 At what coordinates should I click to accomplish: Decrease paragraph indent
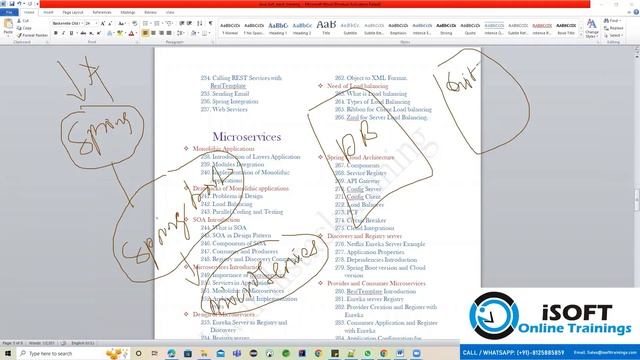pos(182,24)
